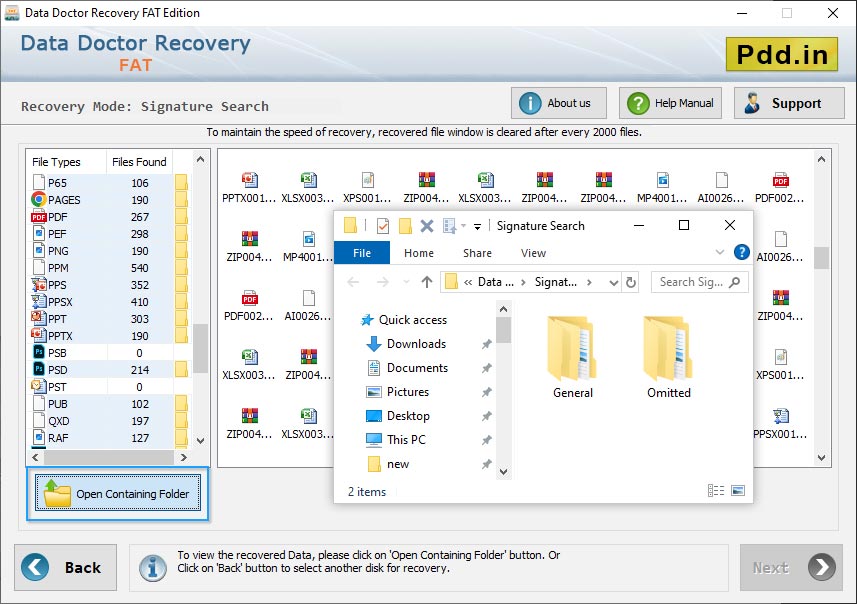Click the PST Outlook file type icon
The height and width of the screenshot is (604, 857).
(x=38, y=386)
